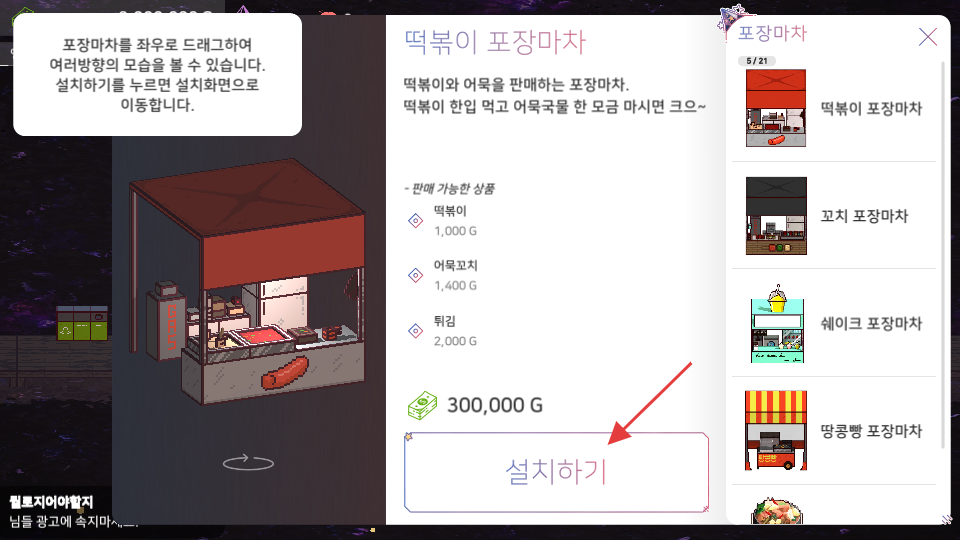The height and width of the screenshot is (540, 960).
Task: Select 떡볶이 포장마차 thumbnail in list
Action: [x=776, y=108]
